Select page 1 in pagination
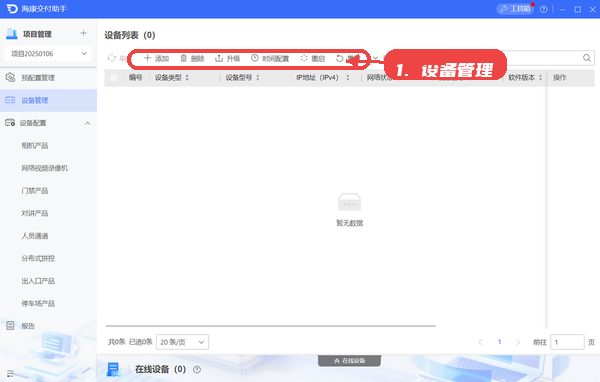Screen dimensions: 600x382 tap(499, 342)
